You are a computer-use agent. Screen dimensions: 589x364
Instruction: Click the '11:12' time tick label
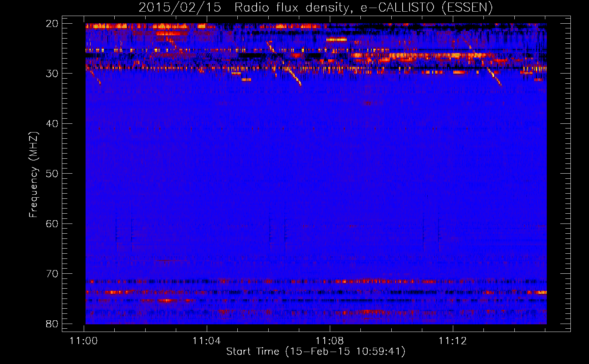click(x=453, y=341)
